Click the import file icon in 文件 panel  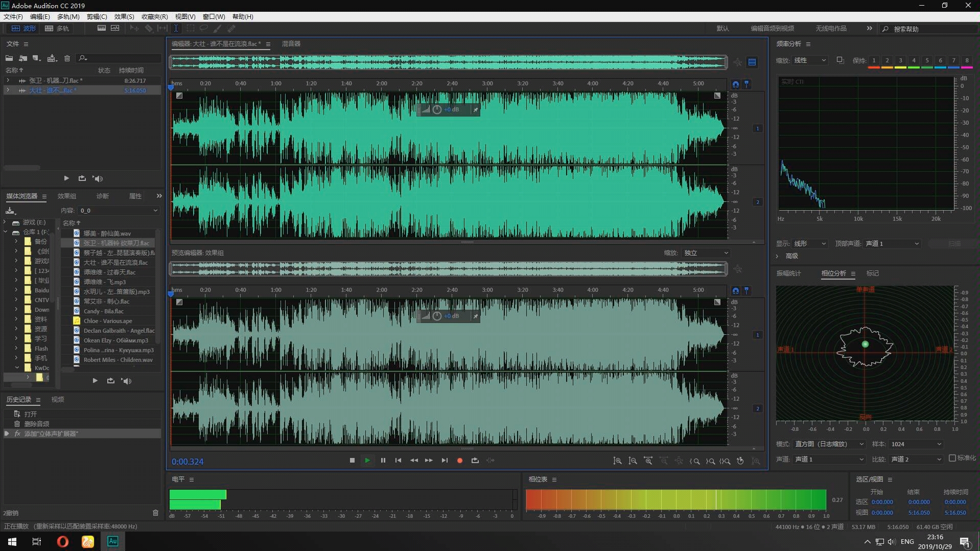click(23, 58)
